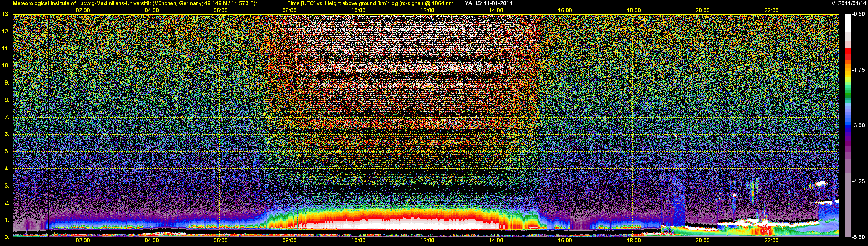Viewport: 868px width, 246px height.
Task: Click the 'YALIS: 11-01-2011' label
Action: tap(488, 3)
